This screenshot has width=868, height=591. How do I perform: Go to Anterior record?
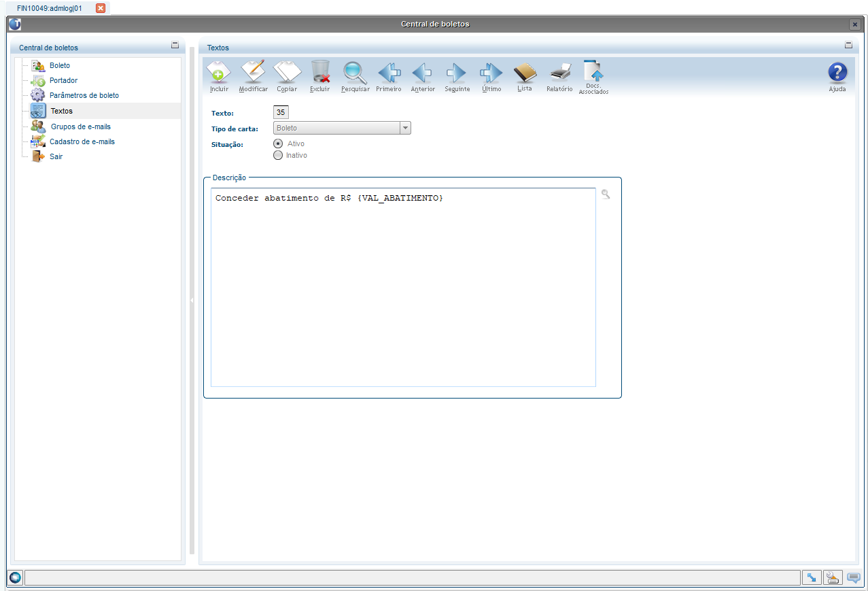[x=423, y=72]
